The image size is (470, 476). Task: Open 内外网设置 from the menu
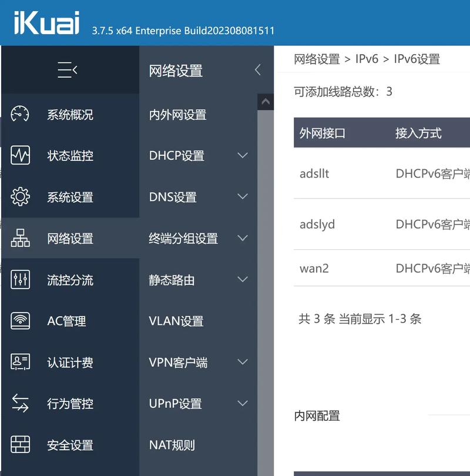(x=177, y=115)
